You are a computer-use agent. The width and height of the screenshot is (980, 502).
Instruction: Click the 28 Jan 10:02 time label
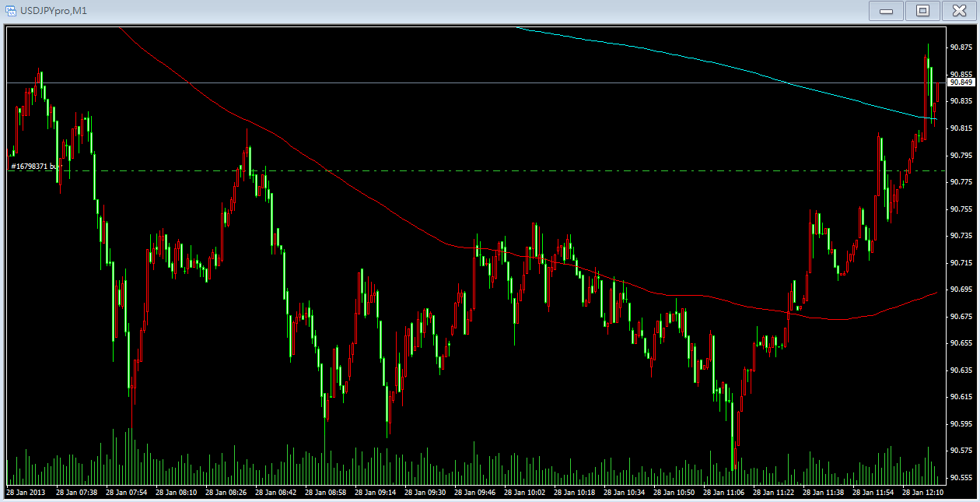click(x=525, y=493)
